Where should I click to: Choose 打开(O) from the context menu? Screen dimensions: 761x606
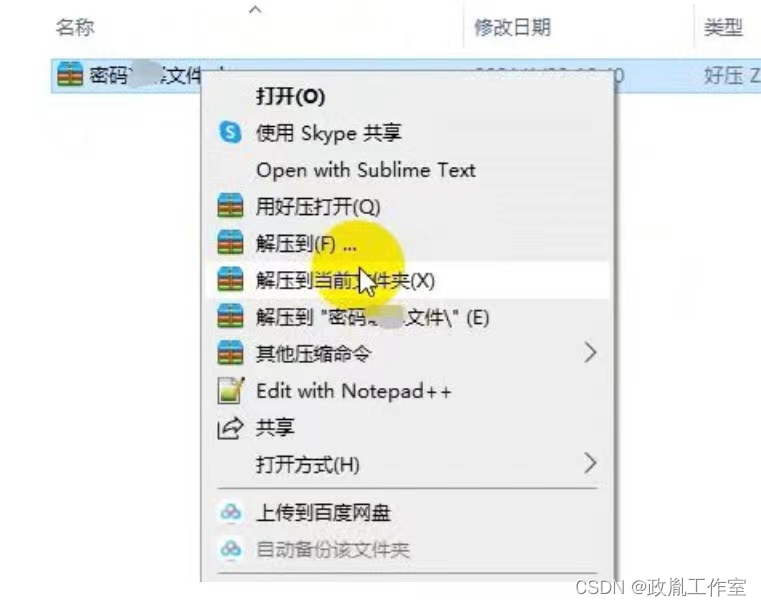pos(290,96)
